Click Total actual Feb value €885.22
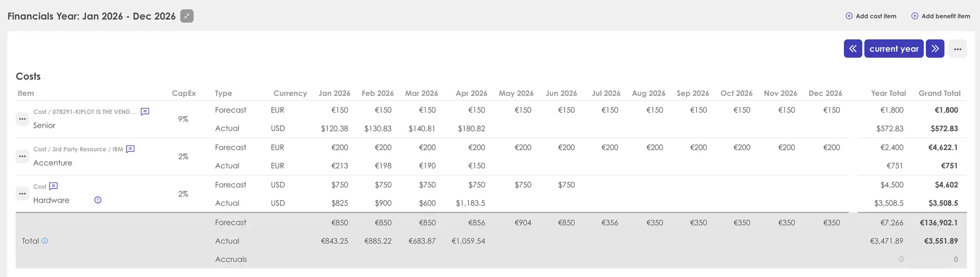This screenshot has height=277, width=980. click(378, 241)
